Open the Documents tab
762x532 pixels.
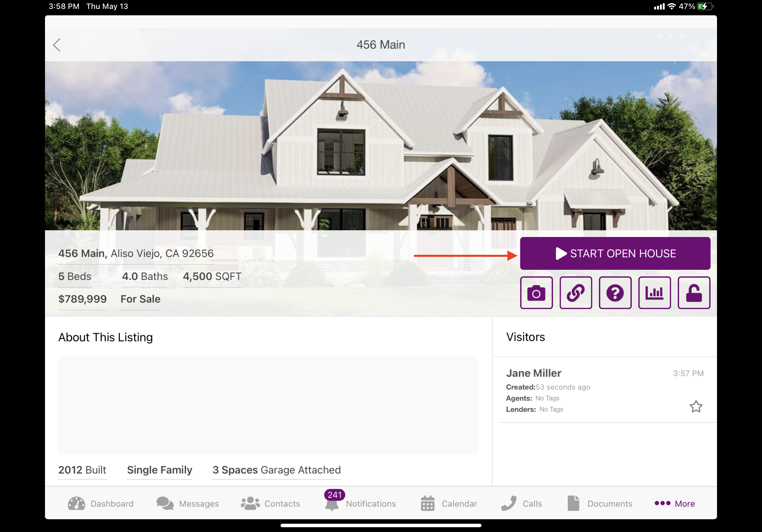click(x=599, y=503)
